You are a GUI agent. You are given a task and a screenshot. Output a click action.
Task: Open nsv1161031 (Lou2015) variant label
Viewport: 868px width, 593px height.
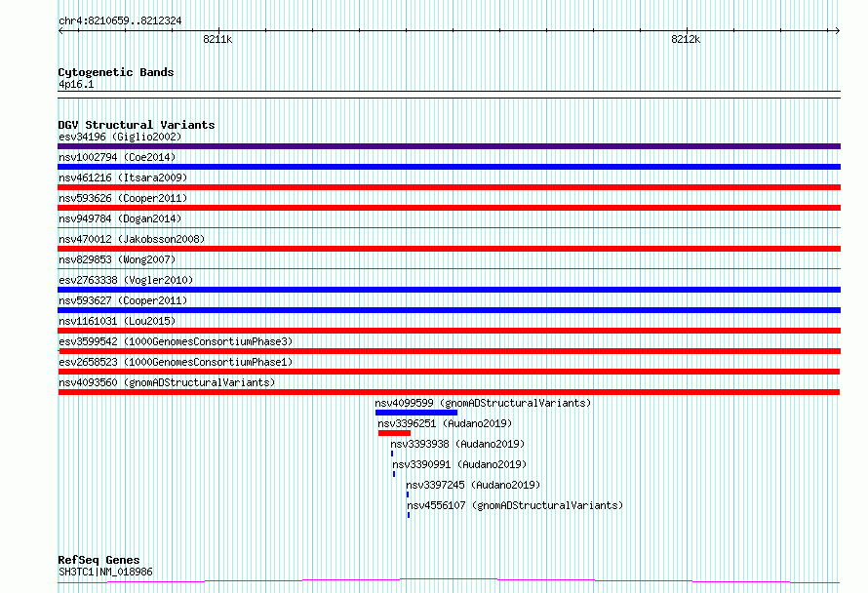(x=117, y=321)
